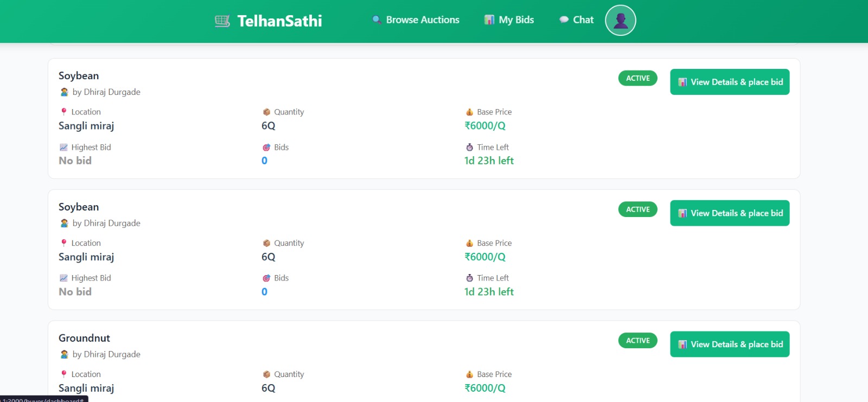Click the hourglass icon next to Time Left

(470, 147)
